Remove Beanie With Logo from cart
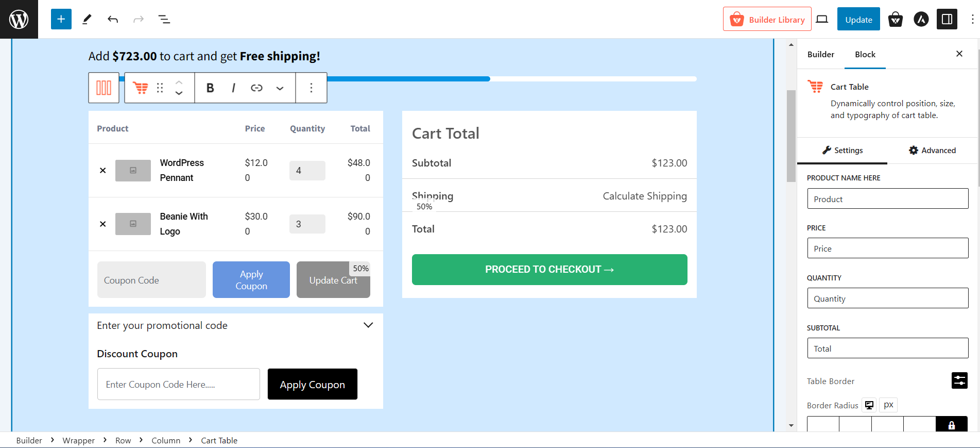This screenshot has width=980, height=448. coord(103,224)
